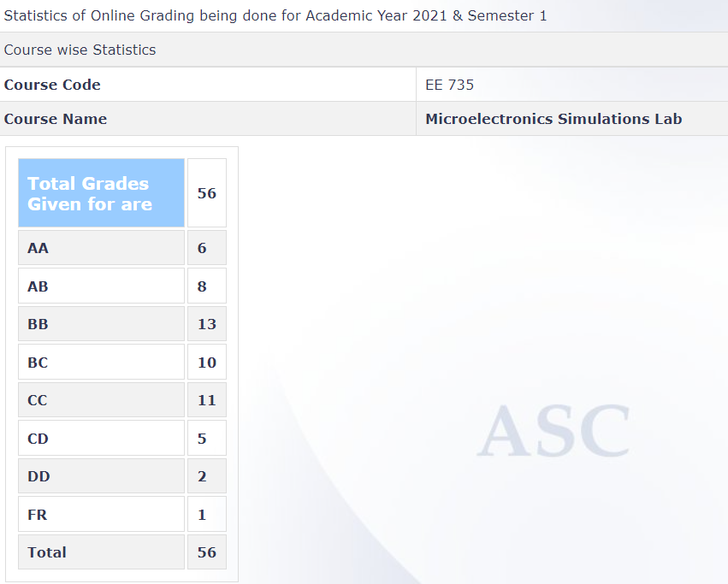Select the FR count value 1
The width and height of the screenshot is (728, 584).
(x=206, y=515)
